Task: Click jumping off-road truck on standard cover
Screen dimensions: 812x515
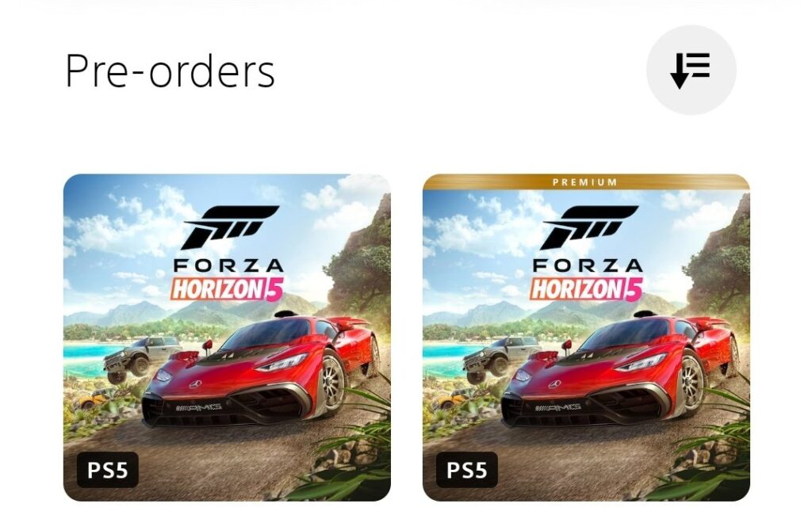Action: pos(142,358)
